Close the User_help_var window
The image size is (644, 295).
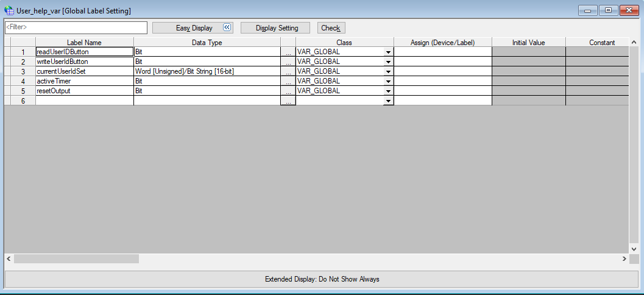(x=629, y=11)
